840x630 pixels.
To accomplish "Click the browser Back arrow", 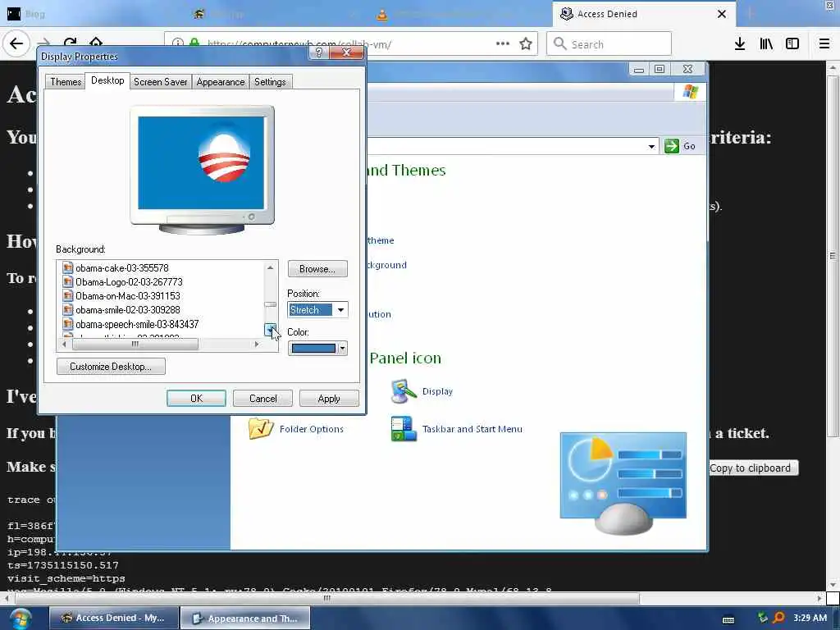I will pyautogui.click(x=16, y=43).
